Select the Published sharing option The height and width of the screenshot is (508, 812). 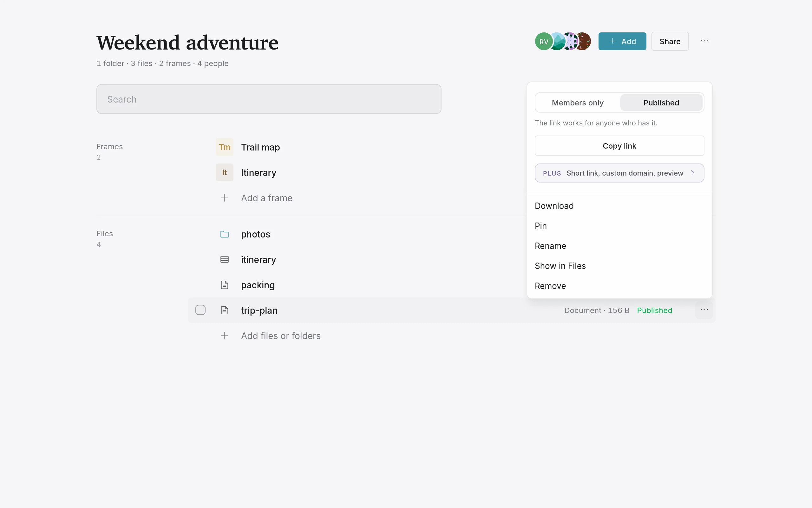click(661, 103)
